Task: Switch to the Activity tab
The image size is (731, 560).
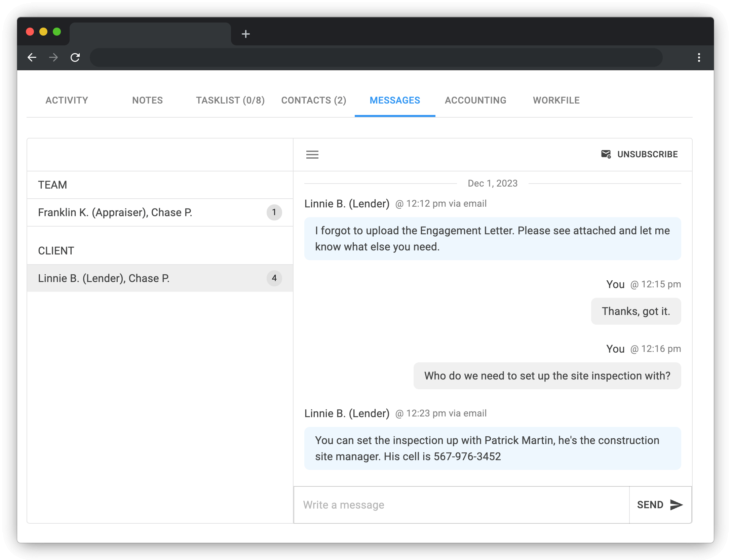Action: (x=67, y=100)
